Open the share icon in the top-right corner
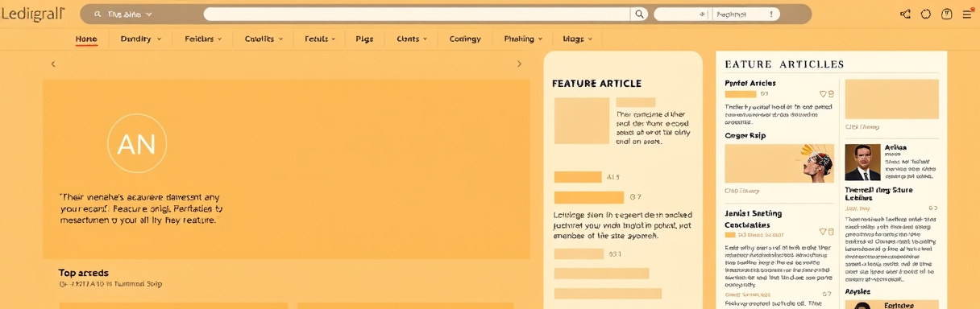 coord(905,14)
